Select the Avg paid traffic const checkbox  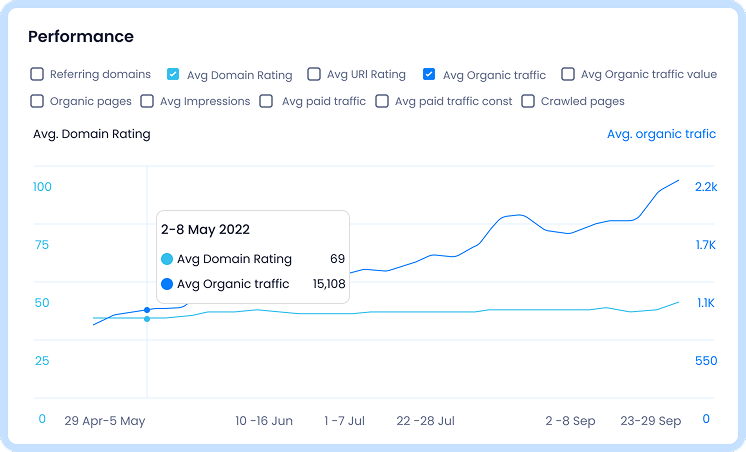[x=382, y=101]
